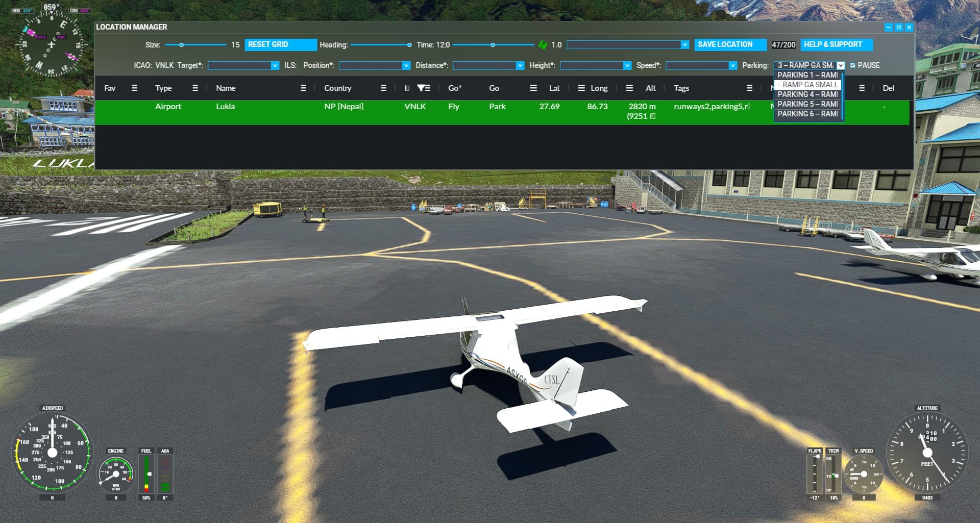Open the Name column menu icon
Screen dimensions: 980x523
pyautogui.click(x=303, y=88)
